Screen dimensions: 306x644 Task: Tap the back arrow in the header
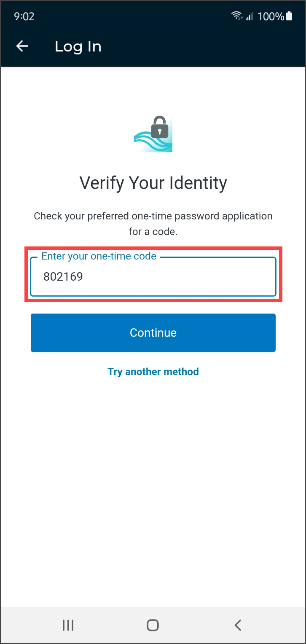pos(22,46)
